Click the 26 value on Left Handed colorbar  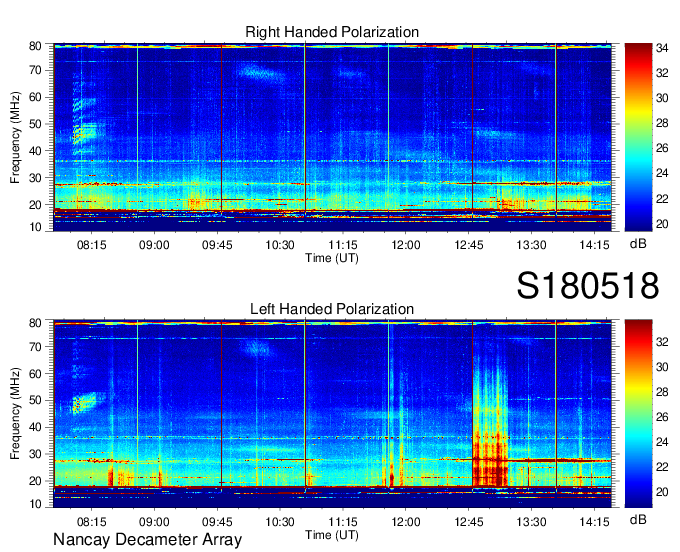662,417
